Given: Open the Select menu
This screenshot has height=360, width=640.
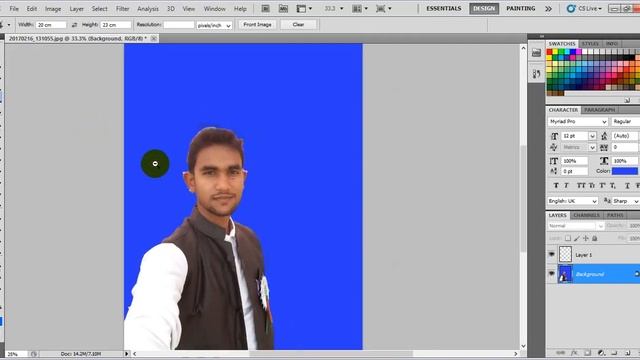Looking at the screenshot, I should tap(99, 9).
